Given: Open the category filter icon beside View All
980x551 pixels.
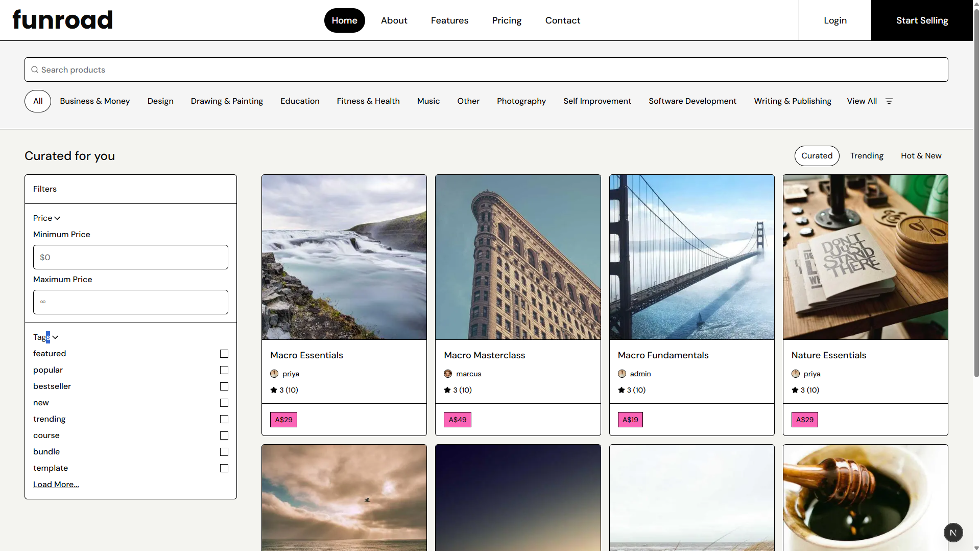Looking at the screenshot, I should (889, 101).
